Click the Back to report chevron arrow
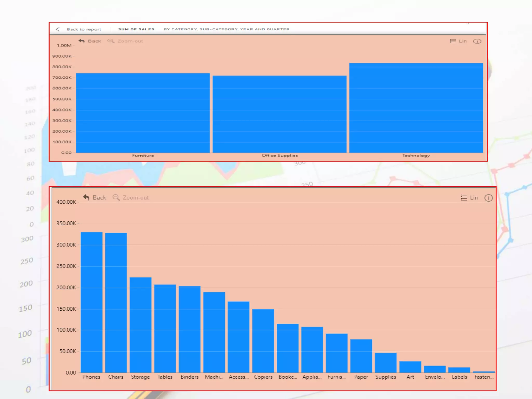This screenshot has width=532, height=399. tap(58, 29)
